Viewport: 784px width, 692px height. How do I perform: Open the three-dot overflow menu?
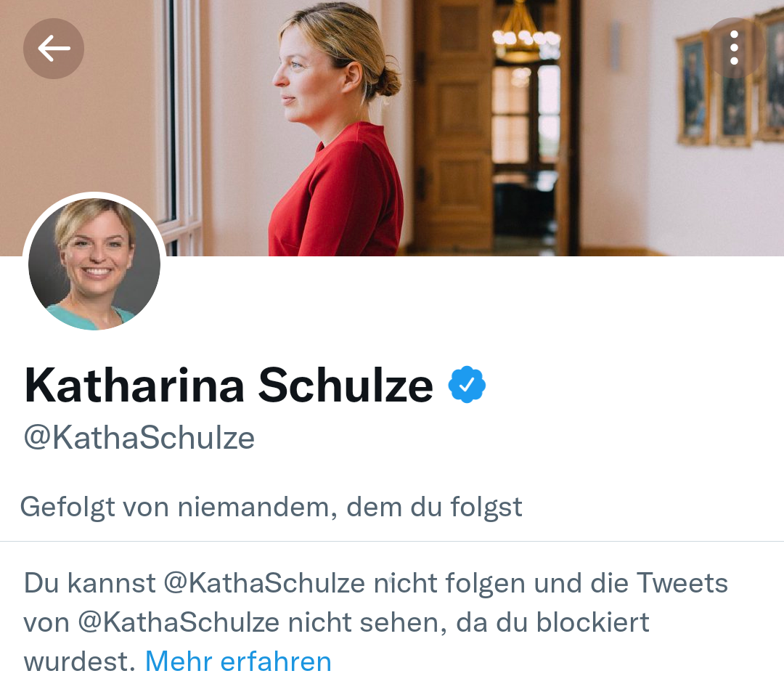pos(734,48)
